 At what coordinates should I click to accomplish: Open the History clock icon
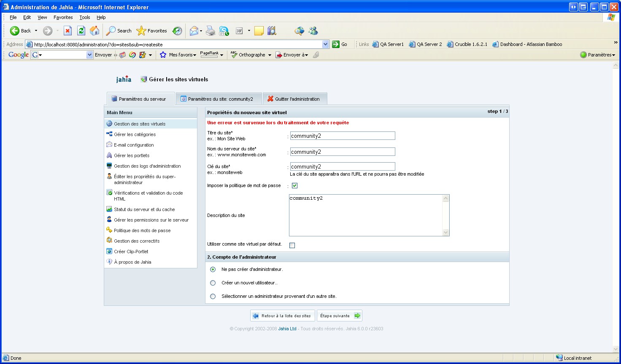tap(178, 31)
